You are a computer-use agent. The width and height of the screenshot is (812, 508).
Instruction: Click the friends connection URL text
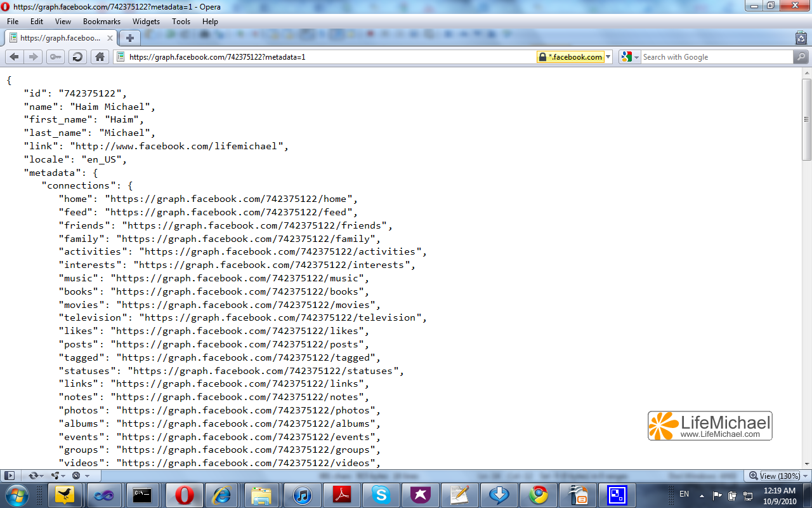point(254,225)
